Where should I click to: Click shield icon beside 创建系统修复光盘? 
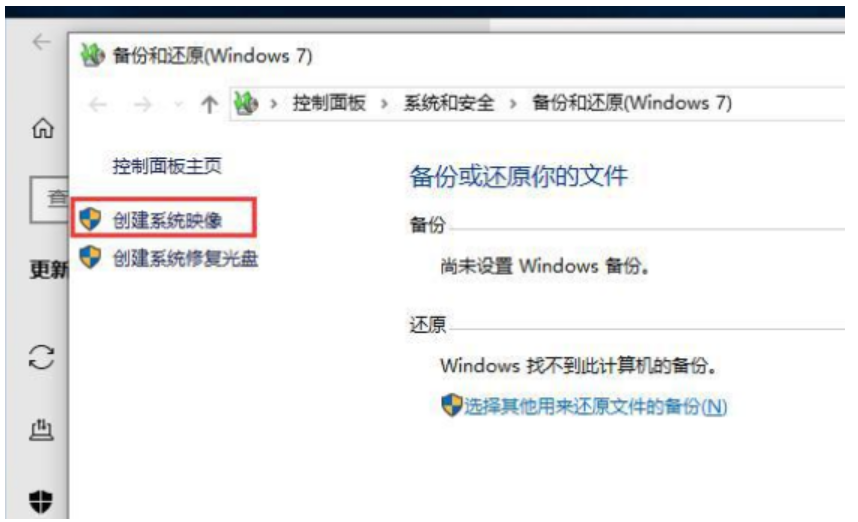click(x=90, y=257)
